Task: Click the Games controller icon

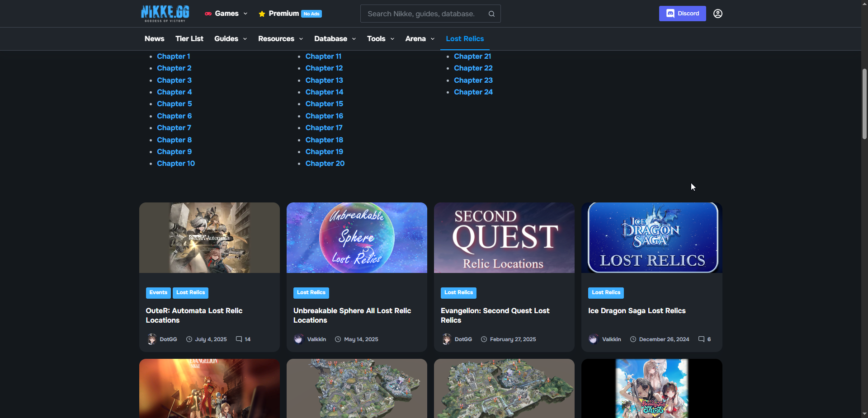Action: click(208, 14)
